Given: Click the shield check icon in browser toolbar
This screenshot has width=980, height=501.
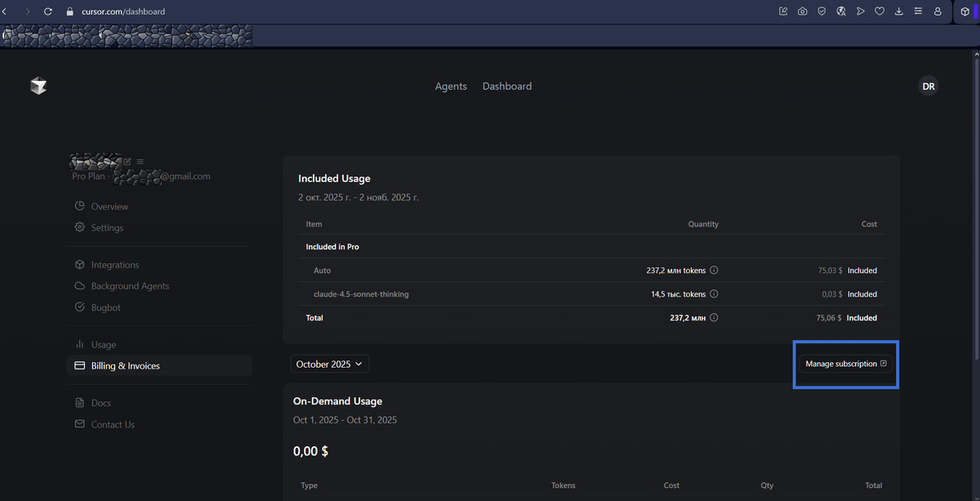Looking at the screenshot, I should [x=822, y=11].
